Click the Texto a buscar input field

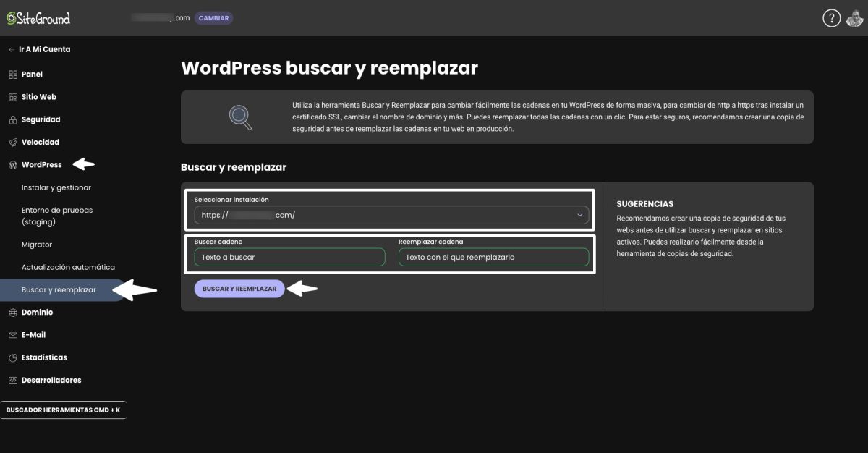pos(289,257)
